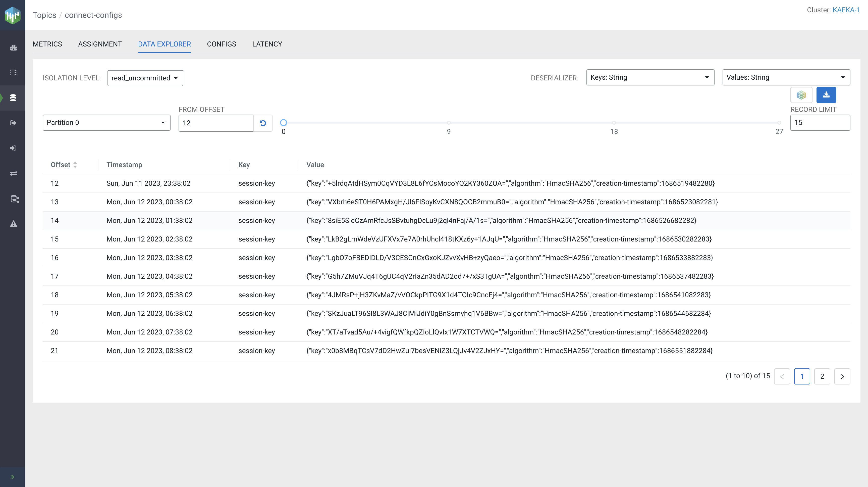Expand the sidebar with double chevron
This screenshot has height=487, width=868.
point(13,476)
